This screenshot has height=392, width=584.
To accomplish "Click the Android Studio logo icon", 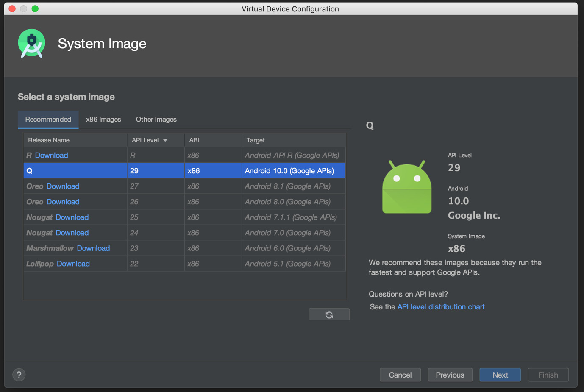I will (32, 43).
